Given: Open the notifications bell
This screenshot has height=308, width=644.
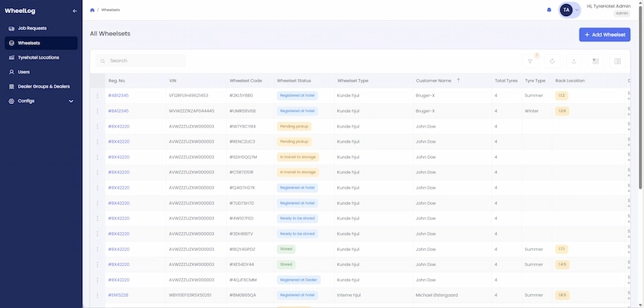Looking at the screenshot, I should 549,10.
